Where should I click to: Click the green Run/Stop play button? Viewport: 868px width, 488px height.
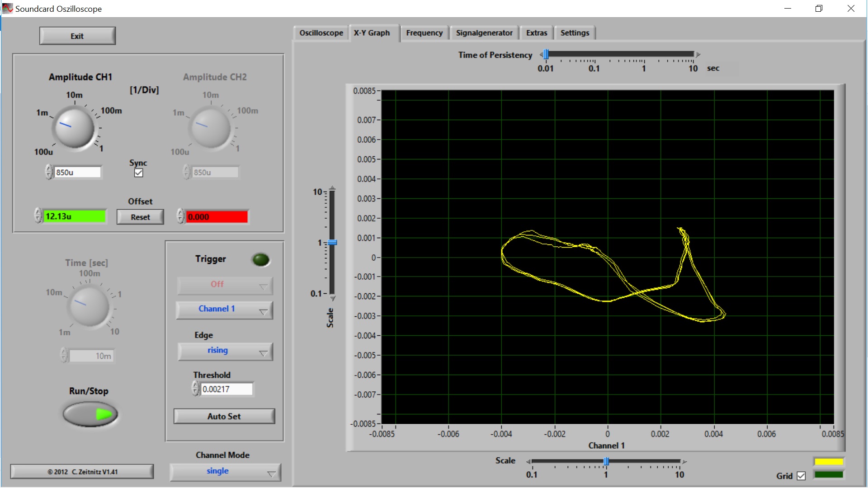click(90, 414)
